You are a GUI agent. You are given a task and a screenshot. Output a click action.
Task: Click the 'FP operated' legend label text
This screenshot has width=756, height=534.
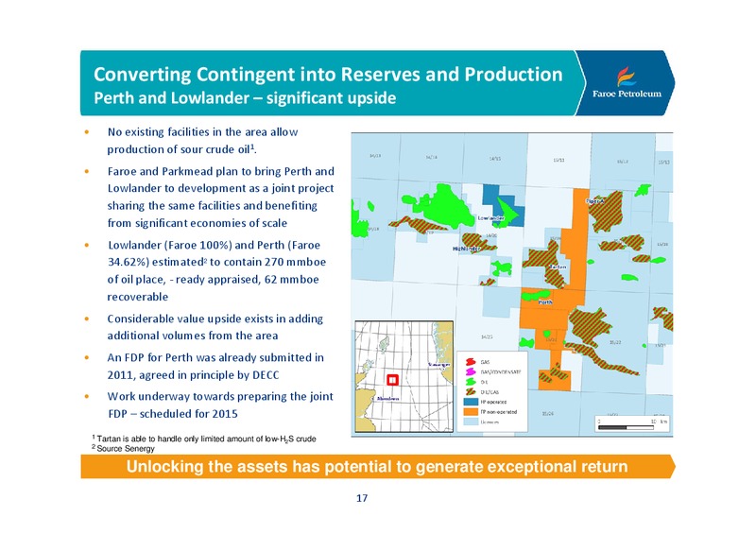[x=493, y=402]
